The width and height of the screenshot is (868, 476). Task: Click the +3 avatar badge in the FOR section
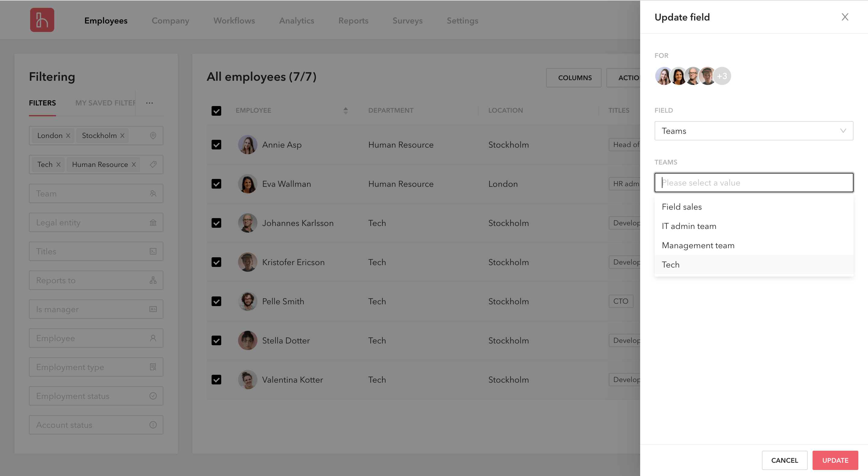(722, 76)
